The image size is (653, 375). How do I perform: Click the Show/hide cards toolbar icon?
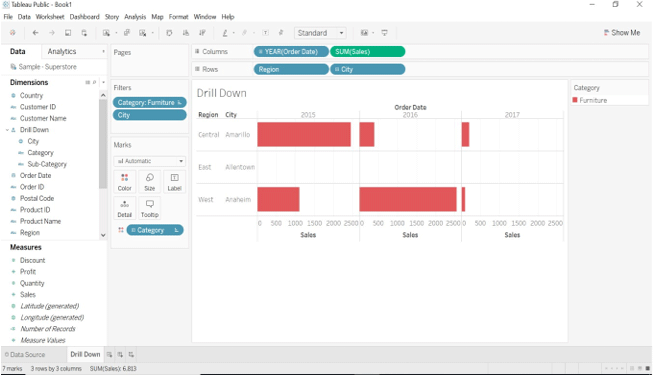(364, 33)
